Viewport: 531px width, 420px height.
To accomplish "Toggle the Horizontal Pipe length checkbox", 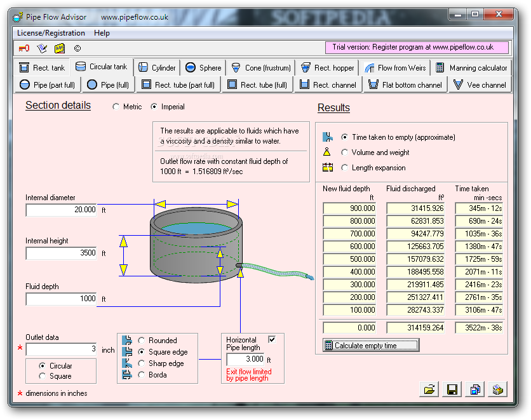I will [272, 339].
